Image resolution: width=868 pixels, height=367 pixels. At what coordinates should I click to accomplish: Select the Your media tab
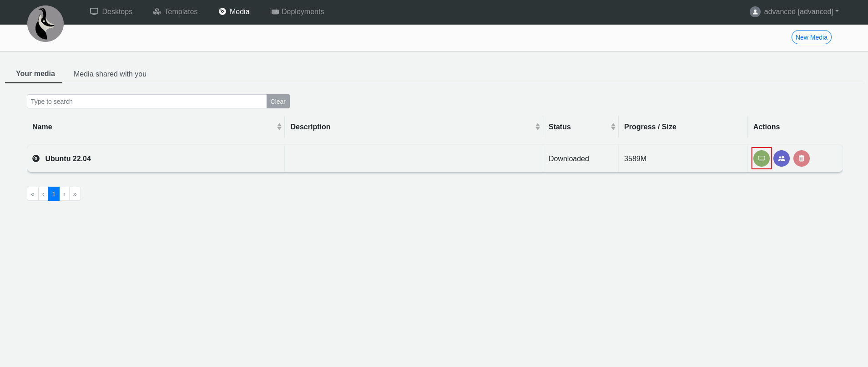click(35, 74)
